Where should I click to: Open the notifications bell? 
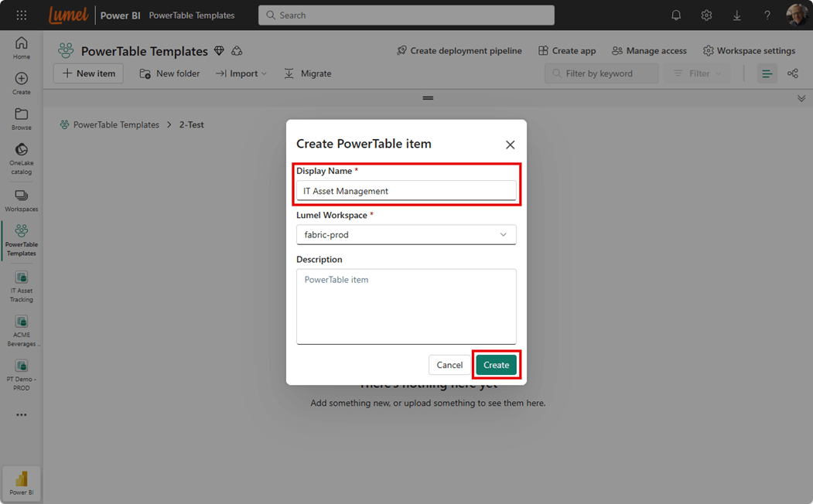tap(676, 15)
